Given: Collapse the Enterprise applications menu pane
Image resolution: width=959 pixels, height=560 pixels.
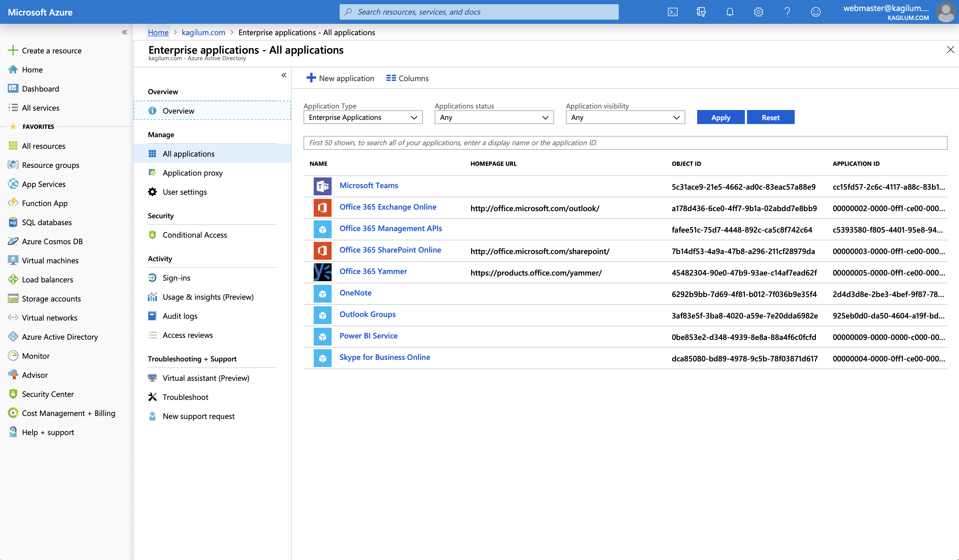Looking at the screenshot, I should [x=284, y=75].
